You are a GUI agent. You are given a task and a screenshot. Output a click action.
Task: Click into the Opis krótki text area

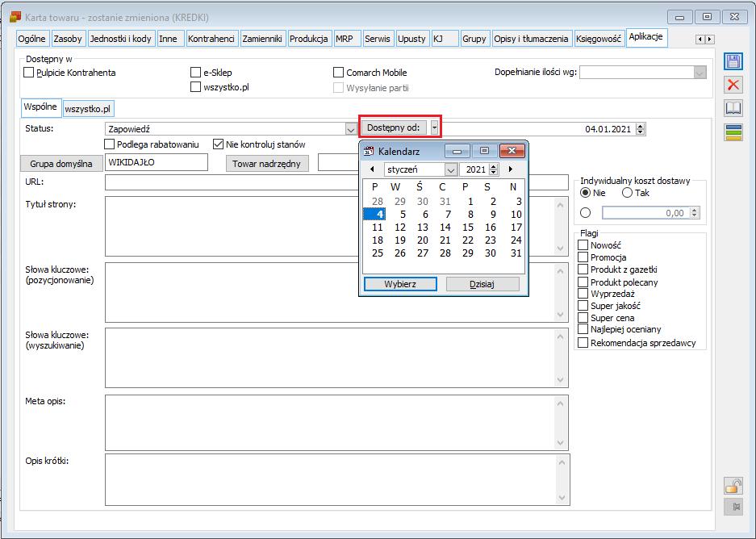337,480
